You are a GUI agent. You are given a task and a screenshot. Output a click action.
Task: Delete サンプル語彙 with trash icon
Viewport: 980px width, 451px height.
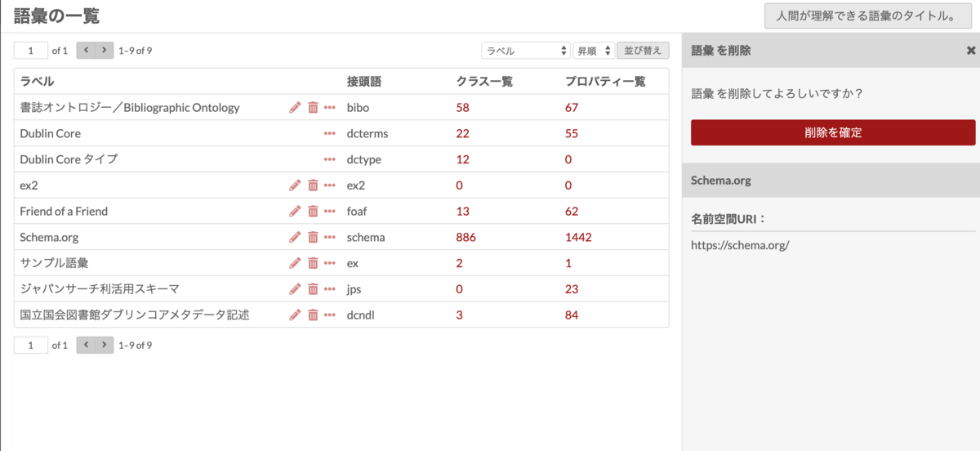(x=313, y=263)
